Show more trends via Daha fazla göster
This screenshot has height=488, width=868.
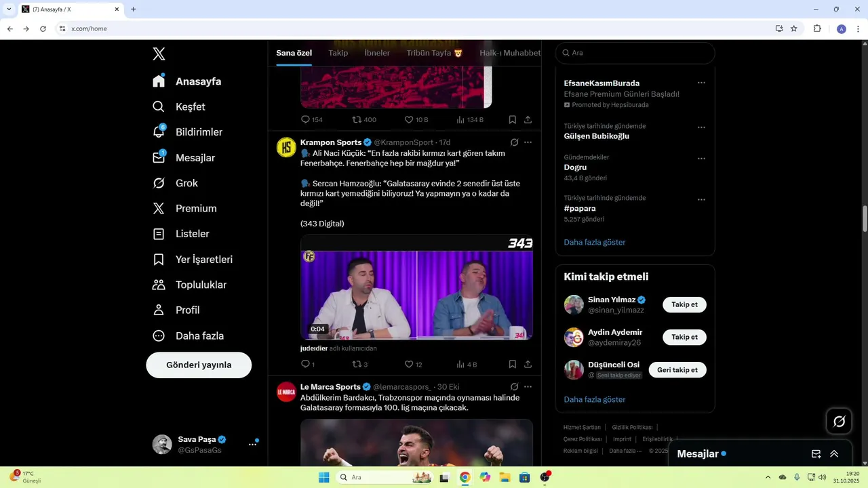pyautogui.click(x=595, y=242)
